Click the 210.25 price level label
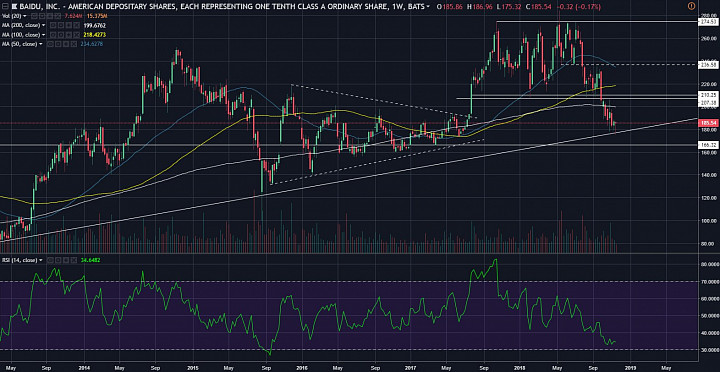 point(709,94)
